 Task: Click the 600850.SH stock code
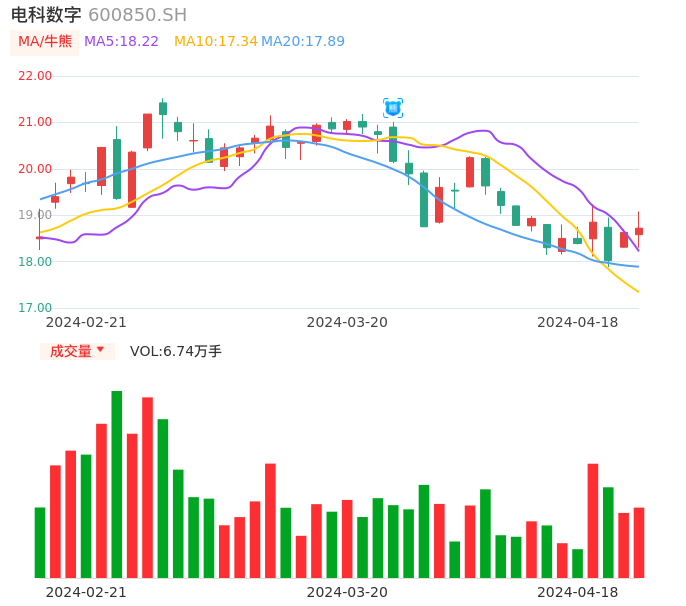tap(137, 15)
